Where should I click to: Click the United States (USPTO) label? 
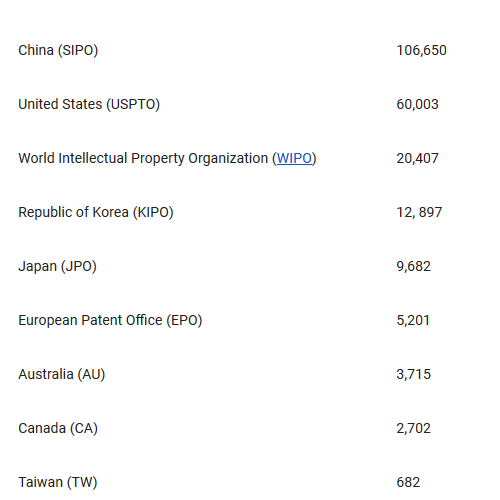pos(89,104)
